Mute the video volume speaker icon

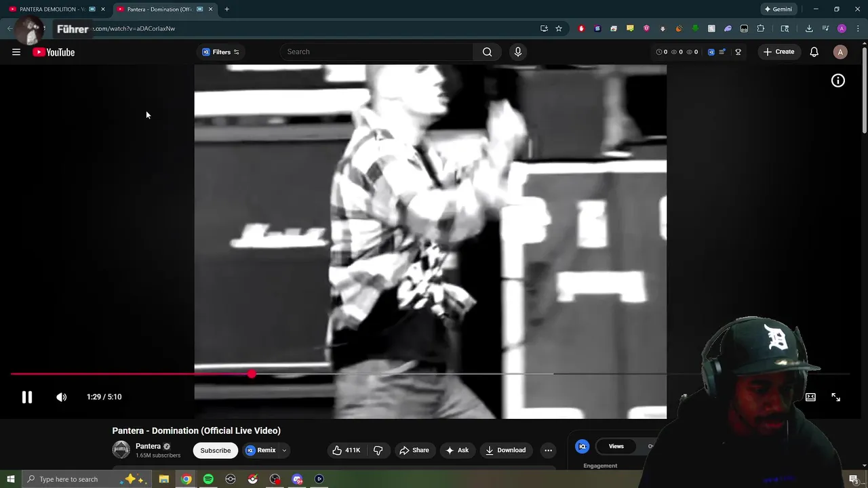[62, 397]
